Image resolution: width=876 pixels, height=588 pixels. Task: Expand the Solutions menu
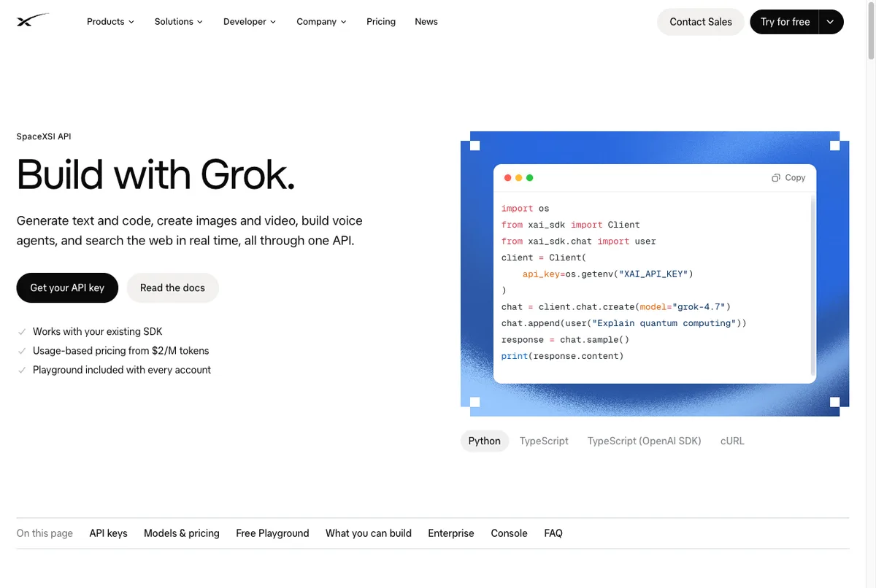[179, 22]
